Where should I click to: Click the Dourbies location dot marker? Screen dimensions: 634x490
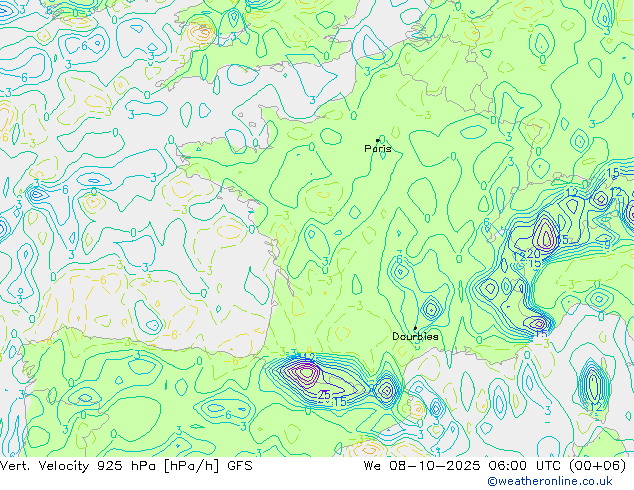click(415, 328)
